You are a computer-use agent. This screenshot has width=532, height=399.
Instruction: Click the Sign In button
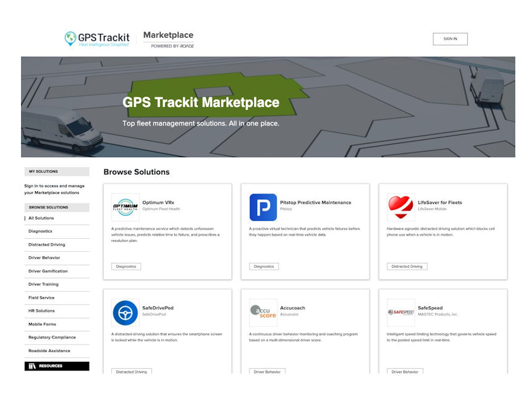coord(450,39)
